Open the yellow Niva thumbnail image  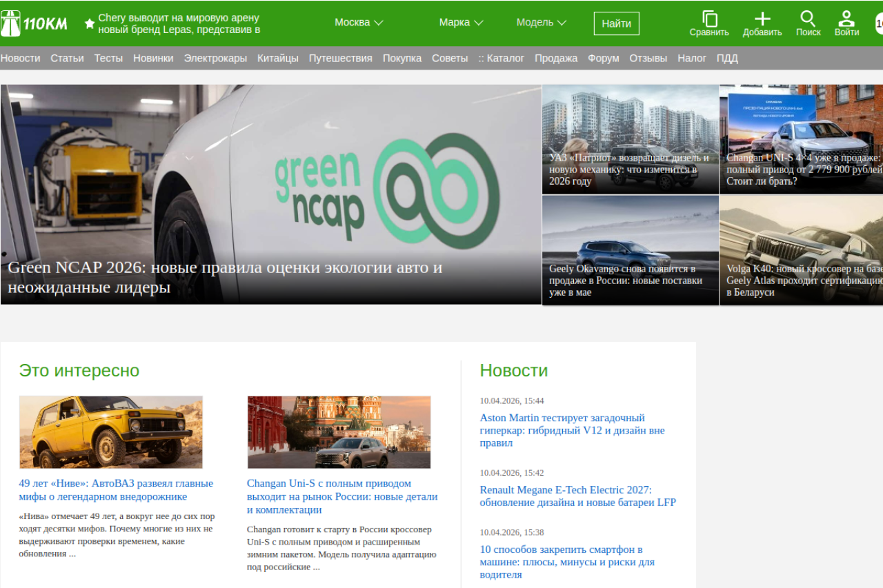click(111, 432)
